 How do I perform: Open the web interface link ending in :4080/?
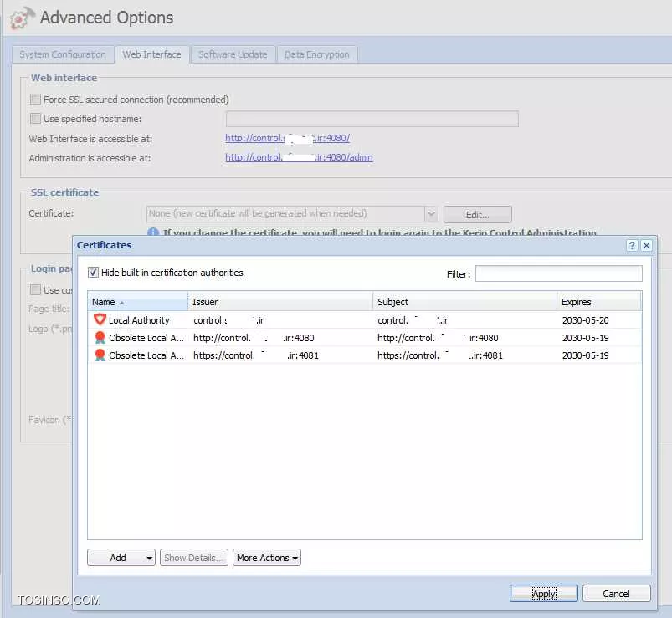point(287,138)
